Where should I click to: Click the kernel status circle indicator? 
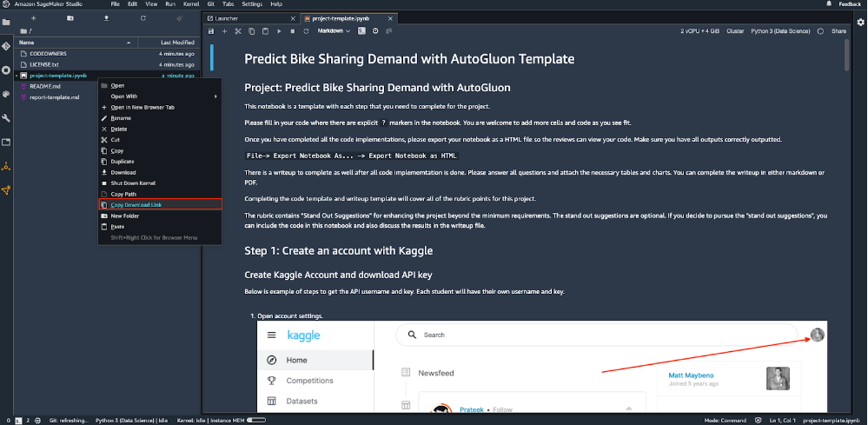click(x=820, y=31)
